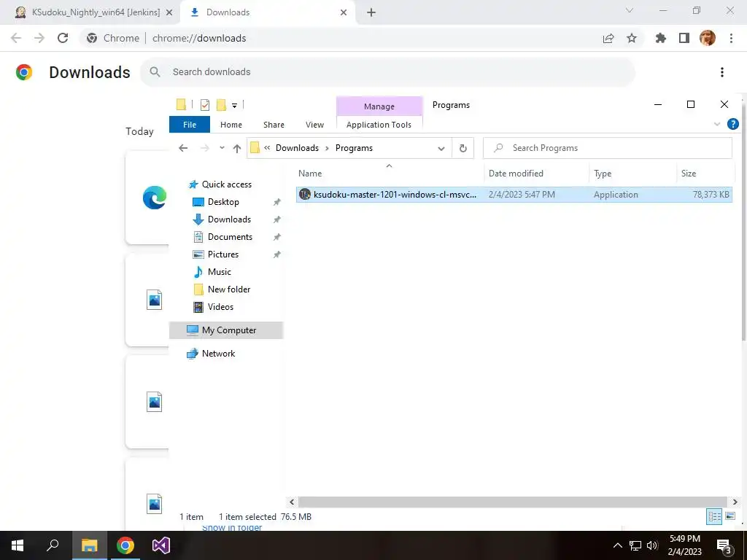The image size is (747, 560).
Task: Open Visual Studio from the taskbar
Action: coord(161,545)
